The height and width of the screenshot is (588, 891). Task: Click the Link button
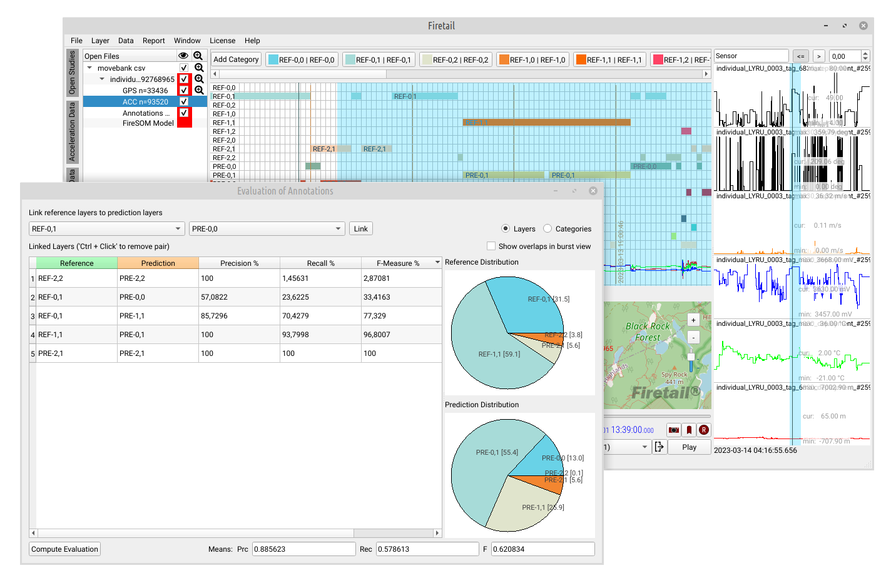click(x=361, y=229)
